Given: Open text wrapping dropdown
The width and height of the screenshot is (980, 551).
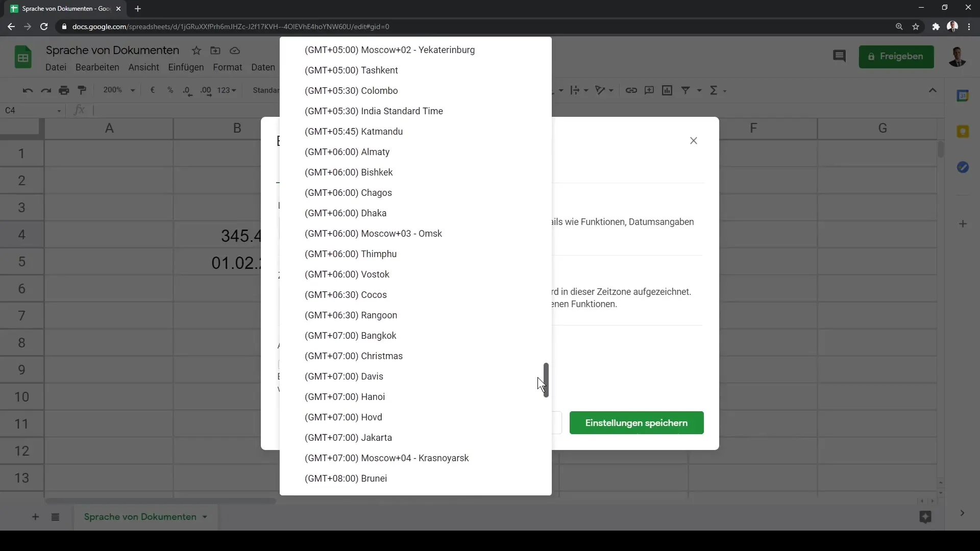Looking at the screenshot, I should point(579,90).
